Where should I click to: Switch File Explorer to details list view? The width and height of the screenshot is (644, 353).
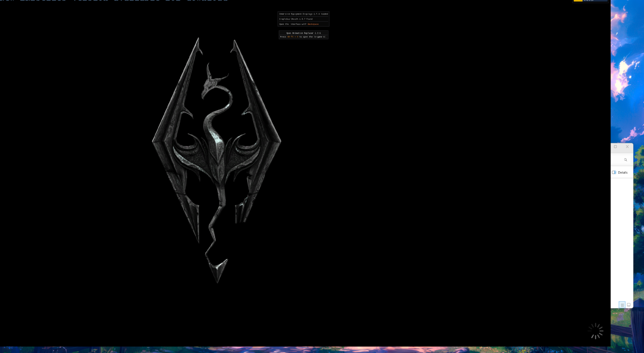622,305
